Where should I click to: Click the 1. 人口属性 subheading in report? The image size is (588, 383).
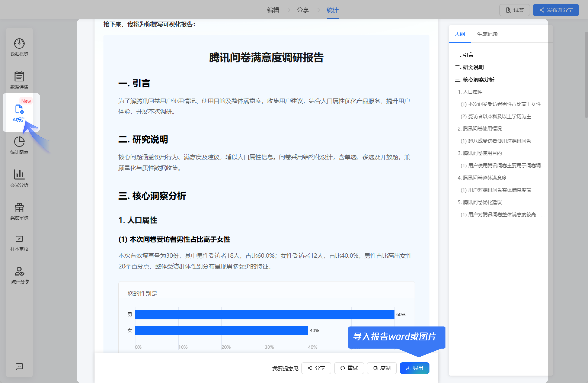(138, 220)
